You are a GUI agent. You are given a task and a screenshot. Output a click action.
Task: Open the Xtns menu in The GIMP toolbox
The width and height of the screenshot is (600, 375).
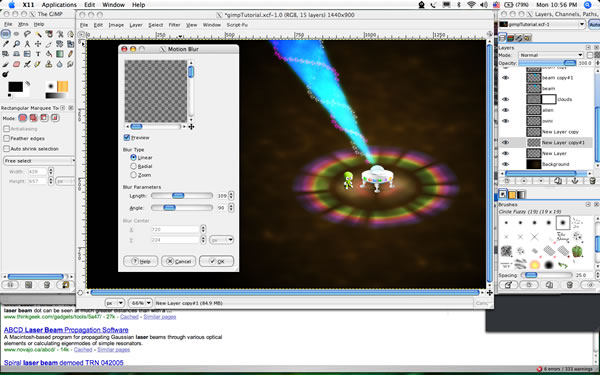click(x=23, y=24)
